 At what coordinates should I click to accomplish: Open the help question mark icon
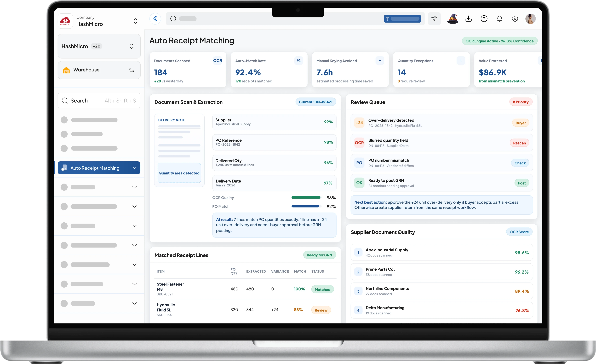click(x=484, y=19)
